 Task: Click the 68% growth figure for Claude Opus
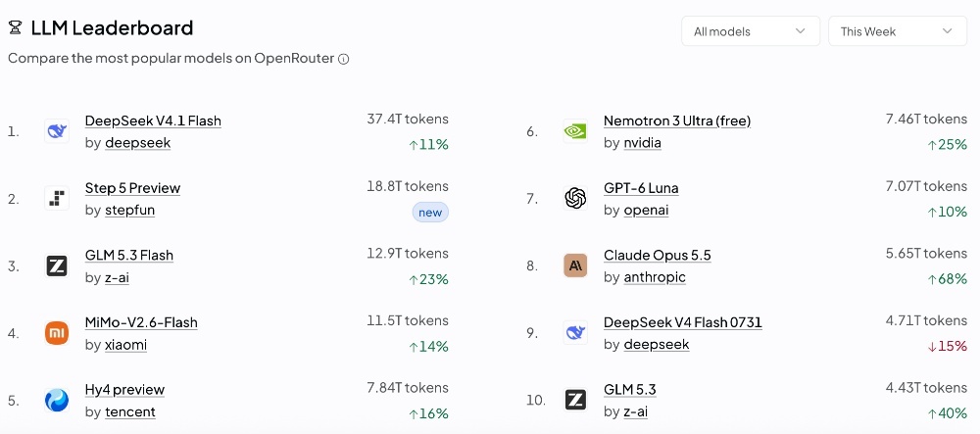point(948,279)
